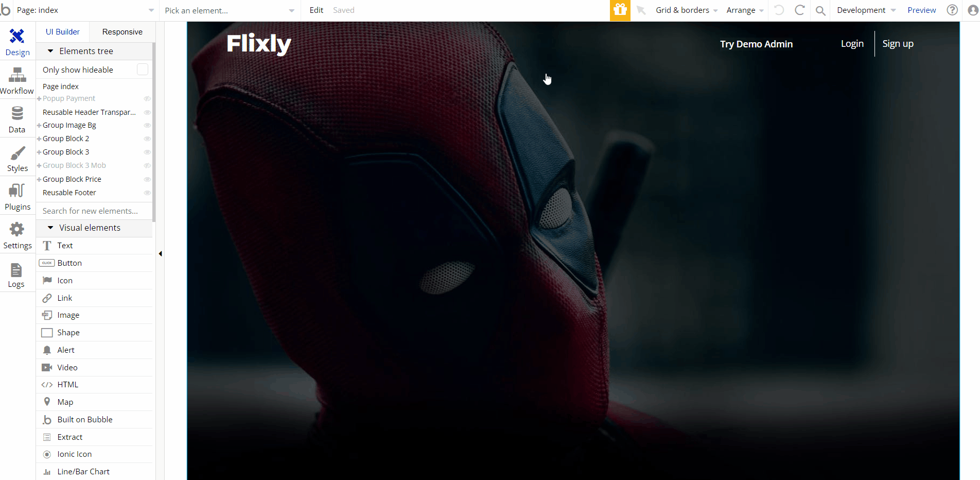Open the help question mark icon
Screen dimensions: 980x480
[x=952, y=10]
